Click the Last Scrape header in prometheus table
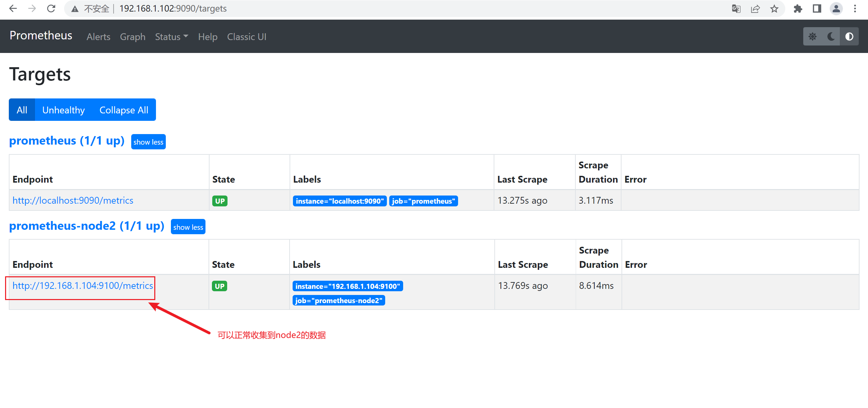 click(522, 179)
